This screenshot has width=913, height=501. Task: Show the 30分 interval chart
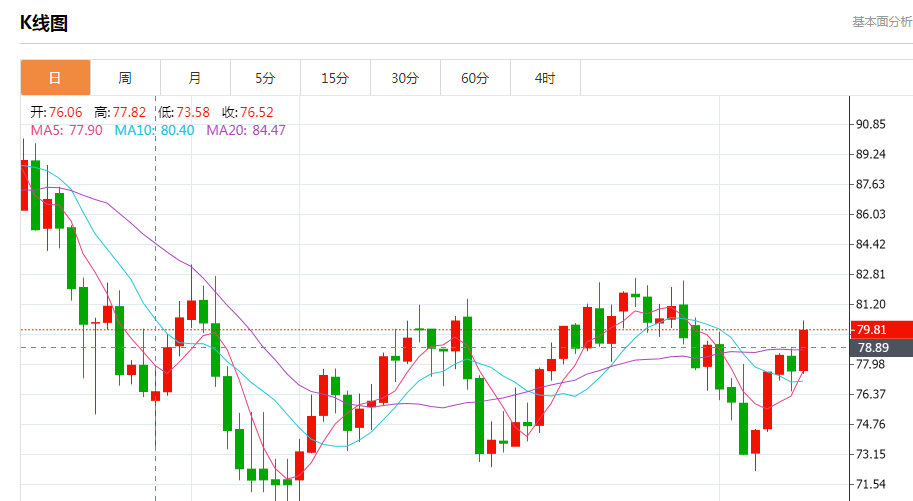pyautogui.click(x=405, y=78)
